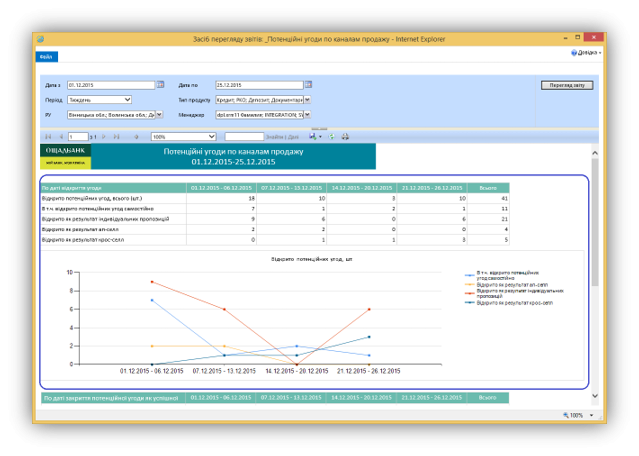This screenshot has width=639, height=456.
Task: Go to the first report page
Action: [47, 136]
